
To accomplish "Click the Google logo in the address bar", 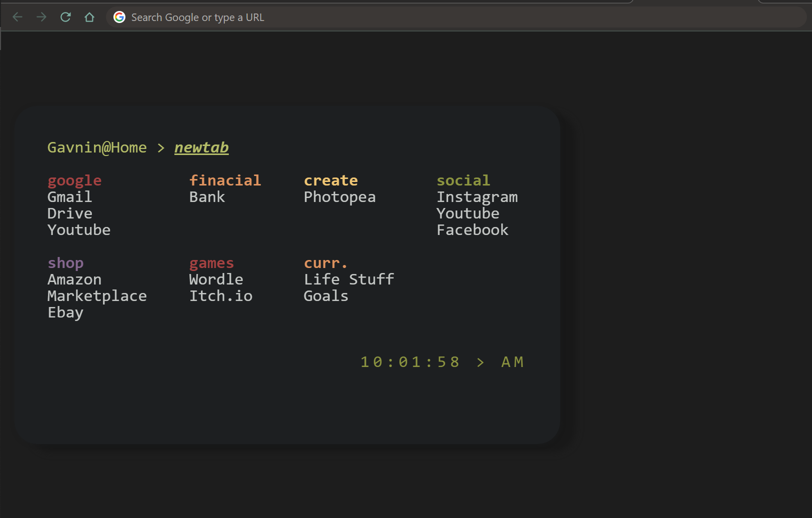I will point(119,16).
